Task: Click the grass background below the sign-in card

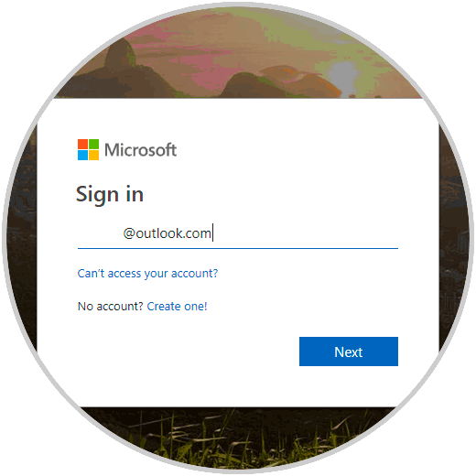Action: (x=238, y=438)
